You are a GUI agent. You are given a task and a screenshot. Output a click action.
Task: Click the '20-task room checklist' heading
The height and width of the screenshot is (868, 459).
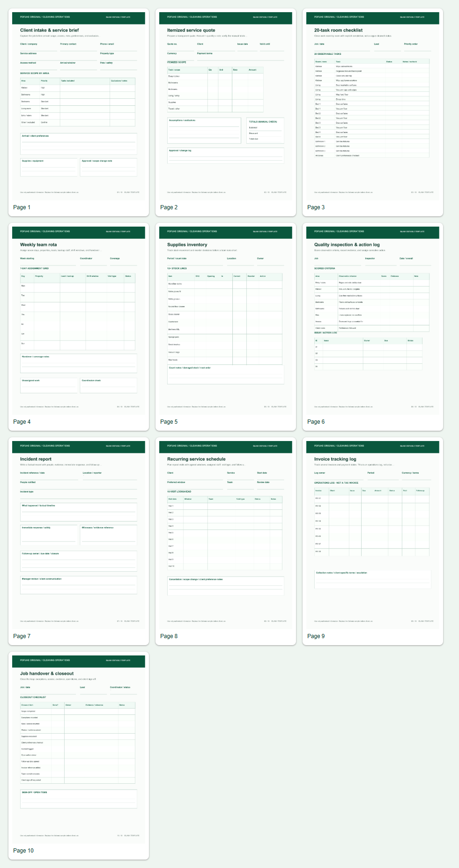(x=338, y=30)
